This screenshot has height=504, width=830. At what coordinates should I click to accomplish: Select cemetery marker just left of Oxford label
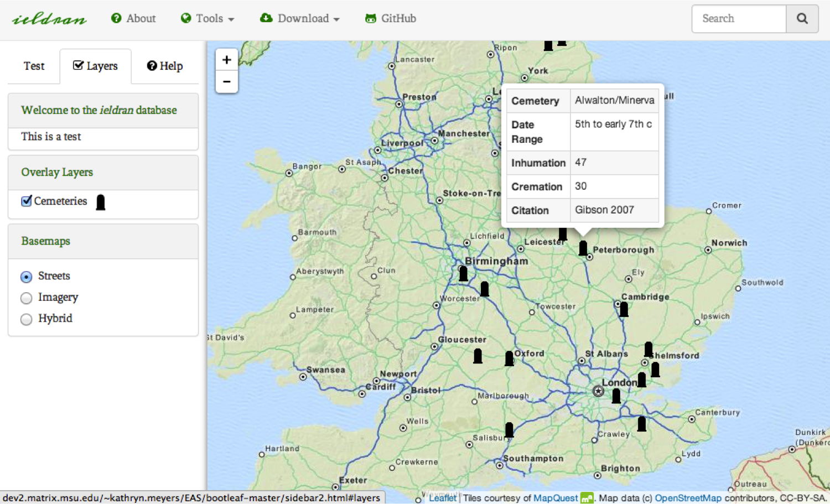pyautogui.click(x=509, y=358)
